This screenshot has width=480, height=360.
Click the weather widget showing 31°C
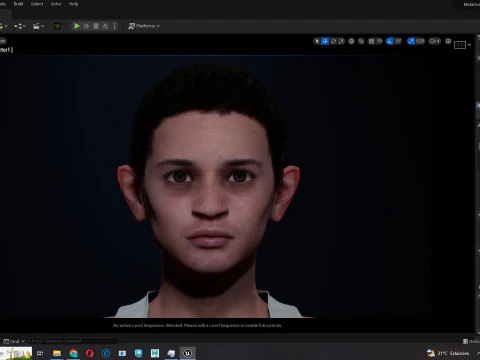coord(448,353)
